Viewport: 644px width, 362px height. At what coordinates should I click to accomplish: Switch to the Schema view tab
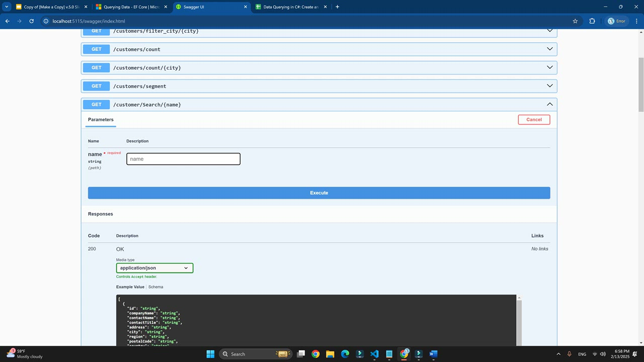[155, 287]
